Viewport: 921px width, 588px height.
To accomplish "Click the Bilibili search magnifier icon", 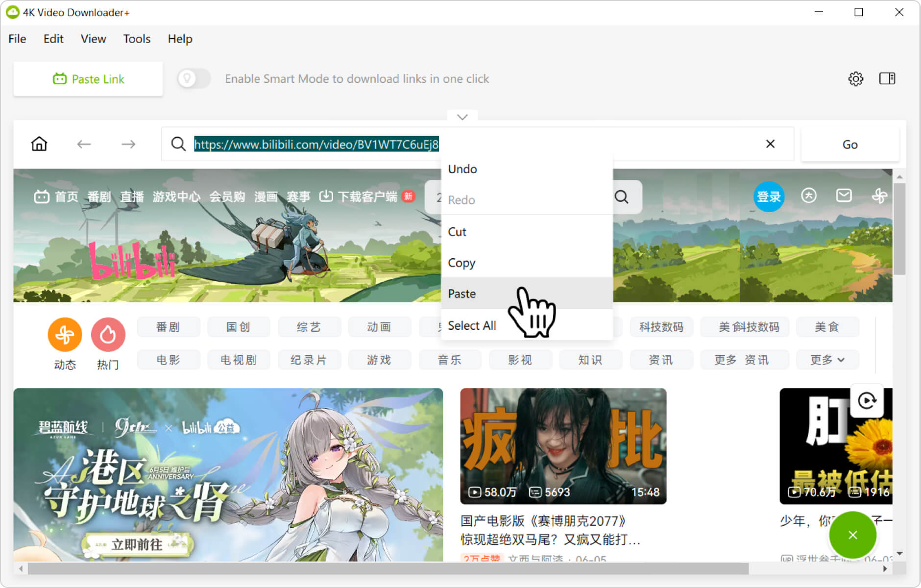I will (622, 197).
